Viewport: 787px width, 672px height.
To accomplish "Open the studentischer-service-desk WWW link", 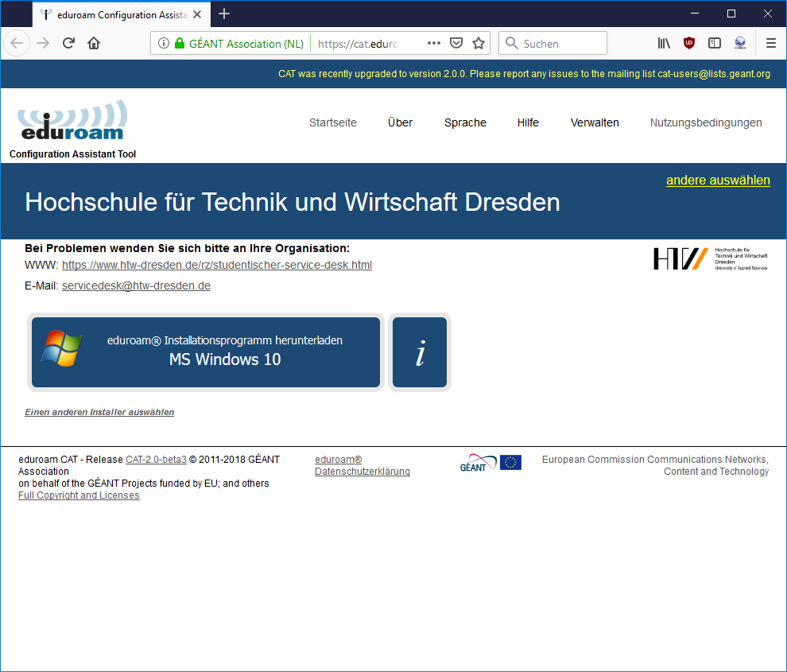I will [217, 265].
